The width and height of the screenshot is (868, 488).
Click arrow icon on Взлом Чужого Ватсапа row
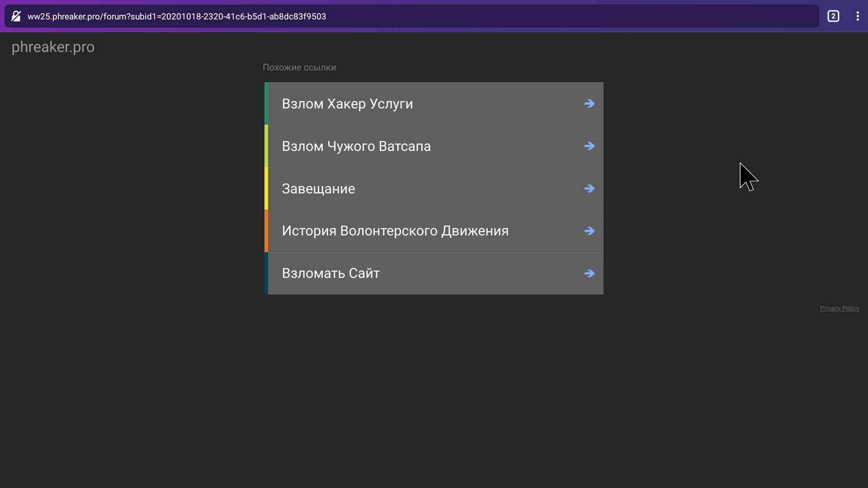[x=589, y=146]
